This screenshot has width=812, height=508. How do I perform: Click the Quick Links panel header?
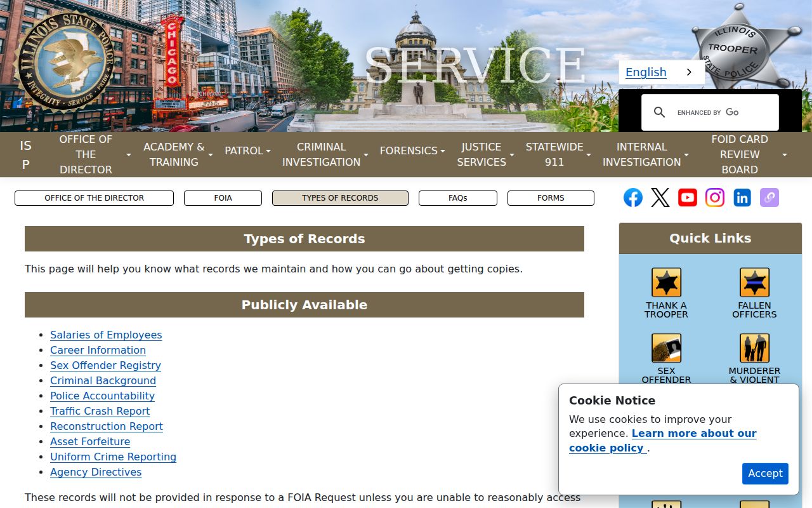click(x=710, y=239)
